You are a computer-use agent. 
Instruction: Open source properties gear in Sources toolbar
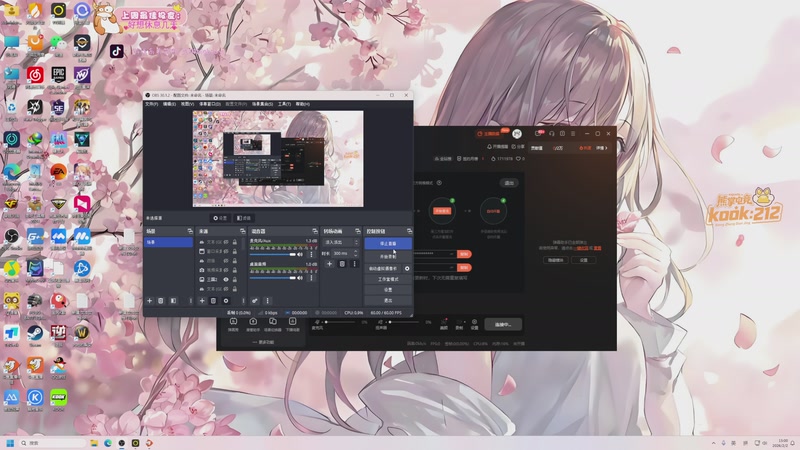point(226,301)
